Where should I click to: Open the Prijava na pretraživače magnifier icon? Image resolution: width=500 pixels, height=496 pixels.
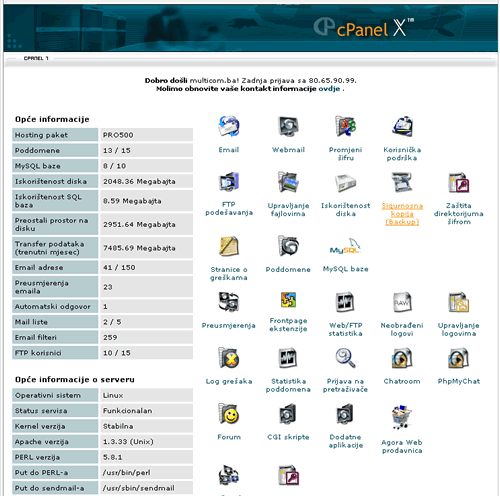coord(345,358)
